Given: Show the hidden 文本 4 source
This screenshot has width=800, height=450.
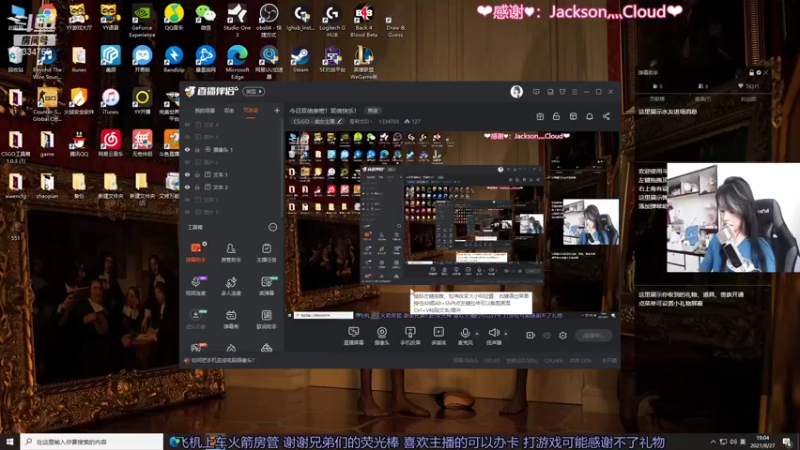Looking at the screenshot, I should [187, 124].
